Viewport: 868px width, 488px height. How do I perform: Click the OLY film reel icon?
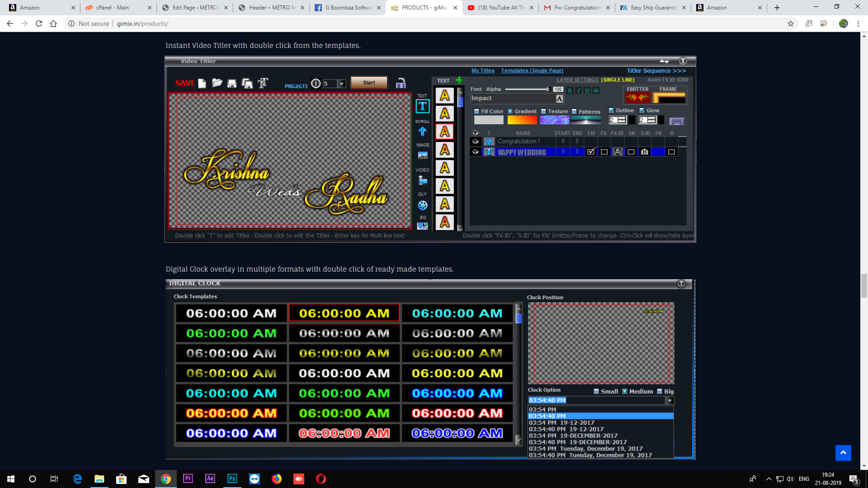coord(423,206)
